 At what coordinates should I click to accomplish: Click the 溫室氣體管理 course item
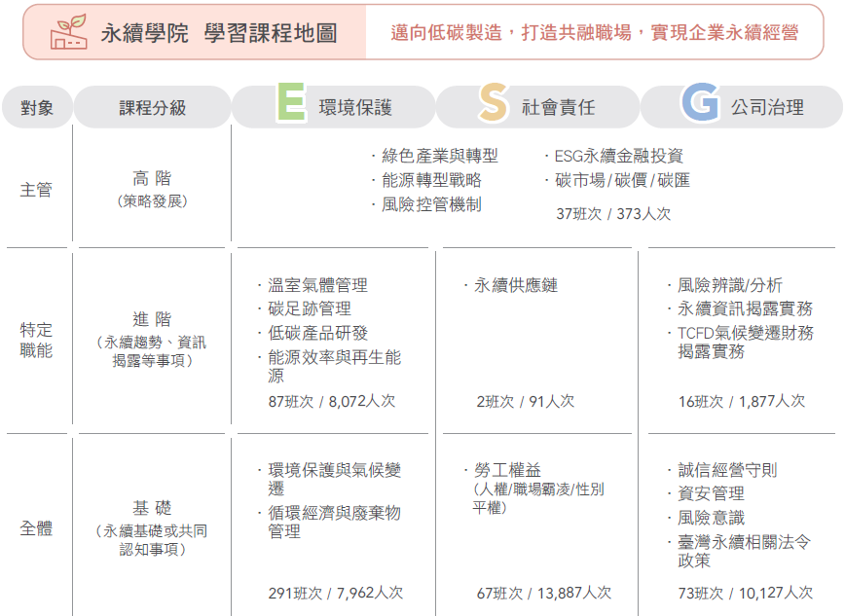[317, 285]
